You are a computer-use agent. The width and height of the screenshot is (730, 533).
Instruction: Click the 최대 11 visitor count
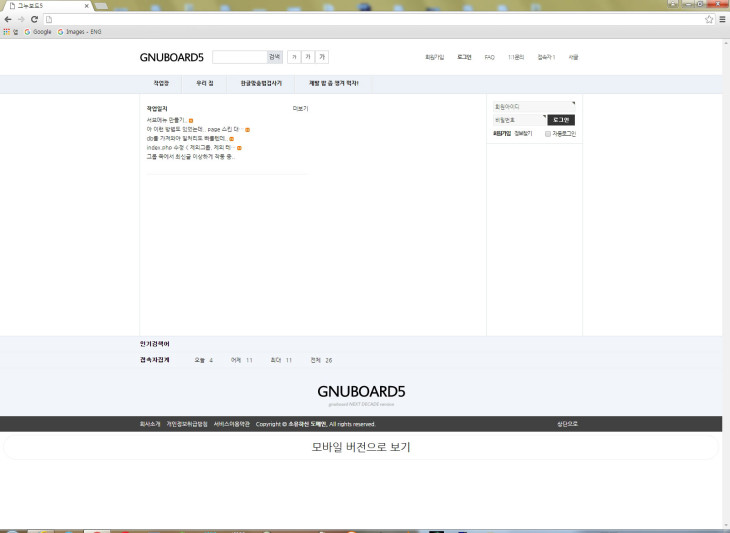coord(281,360)
